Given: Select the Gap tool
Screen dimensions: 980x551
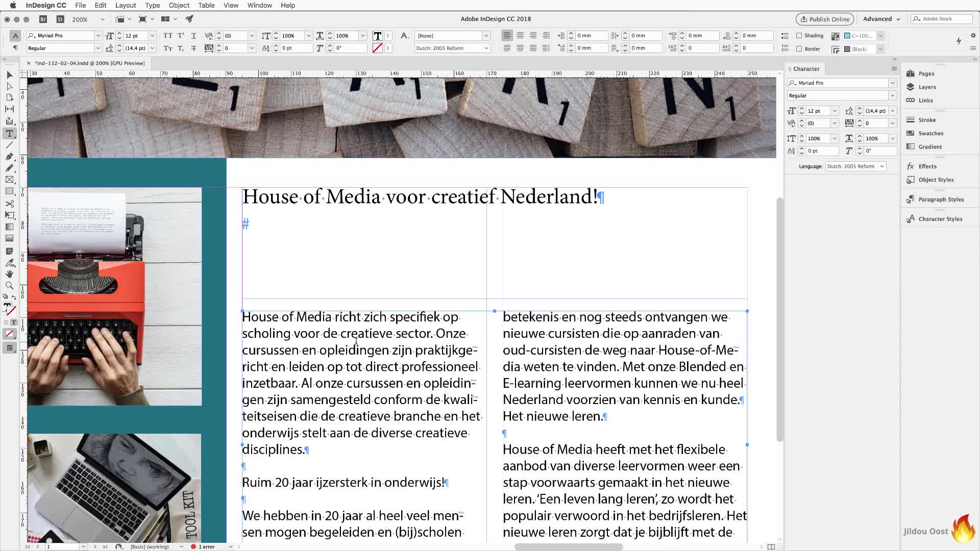Looking at the screenshot, I should (x=9, y=109).
